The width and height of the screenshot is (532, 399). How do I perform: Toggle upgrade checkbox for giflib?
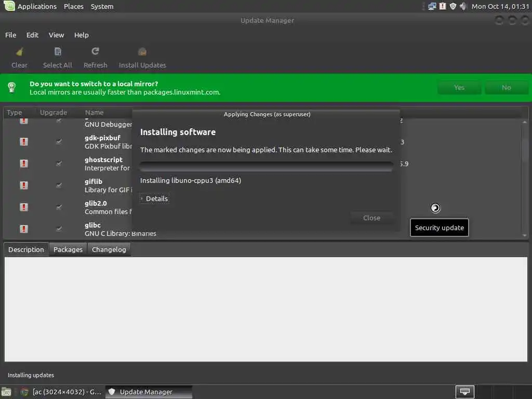(59, 185)
